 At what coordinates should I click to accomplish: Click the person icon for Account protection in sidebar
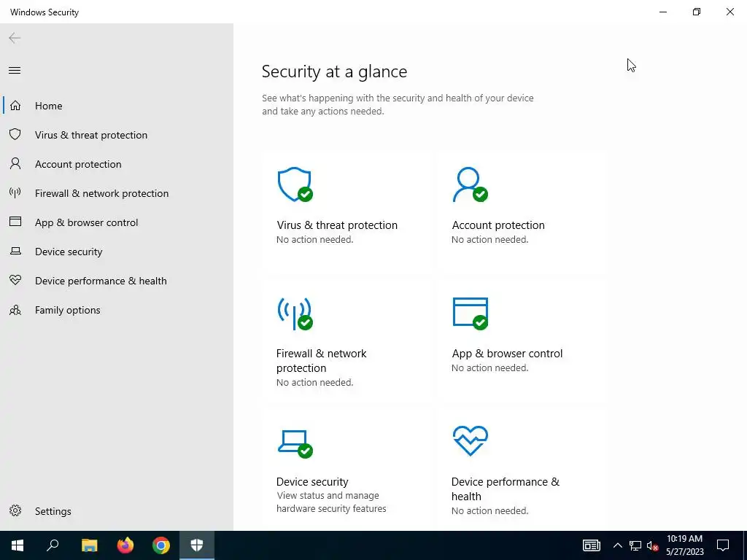15,164
